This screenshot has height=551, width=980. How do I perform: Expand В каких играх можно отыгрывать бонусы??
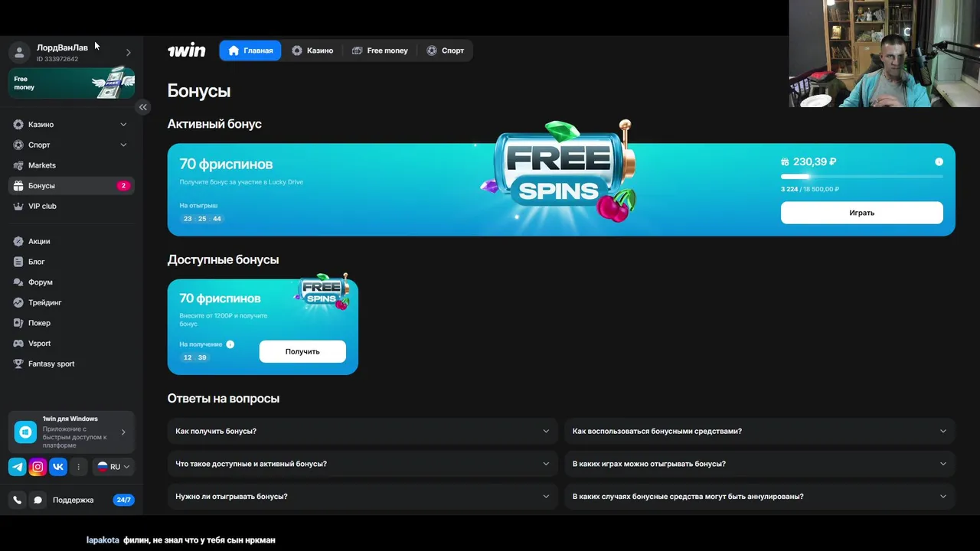coord(759,464)
